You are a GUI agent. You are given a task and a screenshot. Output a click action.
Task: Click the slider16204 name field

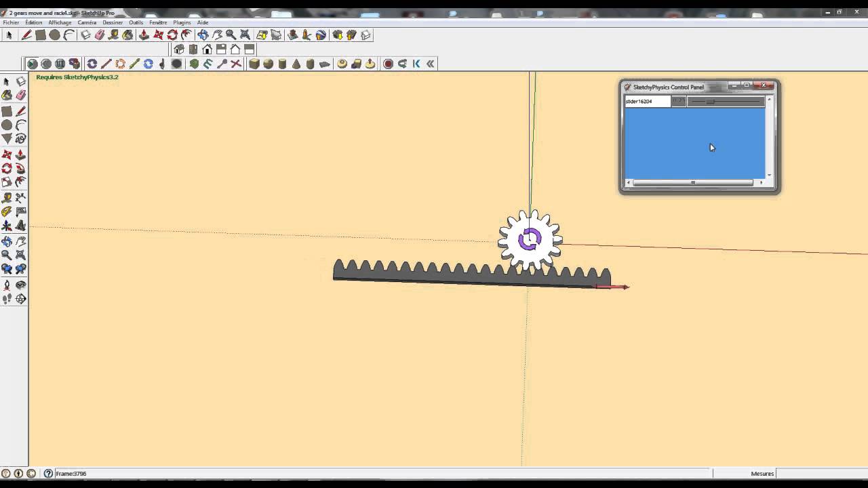click(x=648, y=102)
